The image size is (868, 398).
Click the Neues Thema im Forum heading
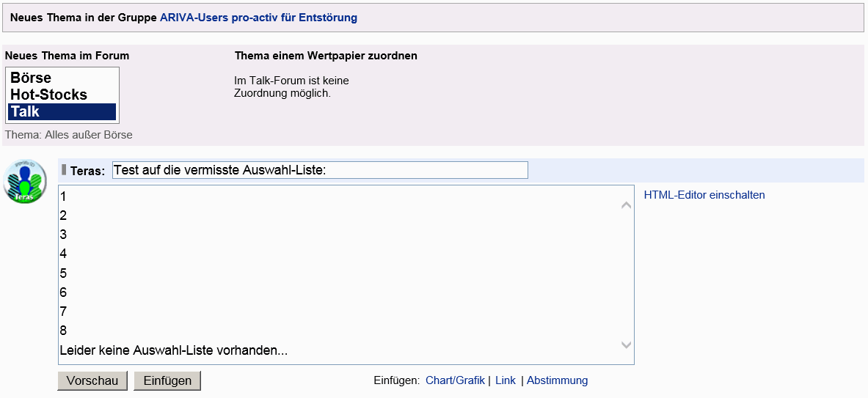point(67,56)
